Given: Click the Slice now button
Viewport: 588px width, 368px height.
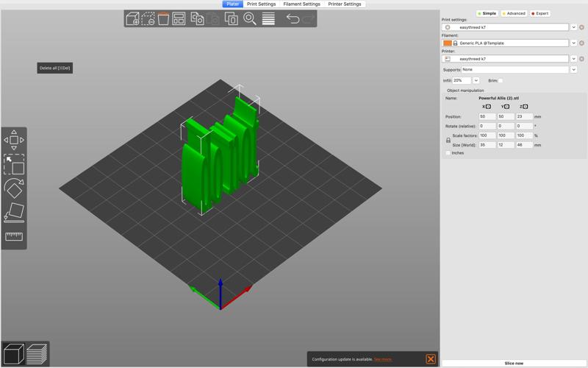Looking at the screenshot, I should tap(514, 363).
